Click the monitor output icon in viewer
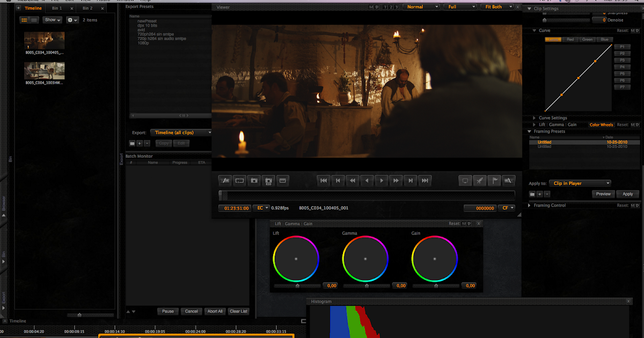 (466, 180)
